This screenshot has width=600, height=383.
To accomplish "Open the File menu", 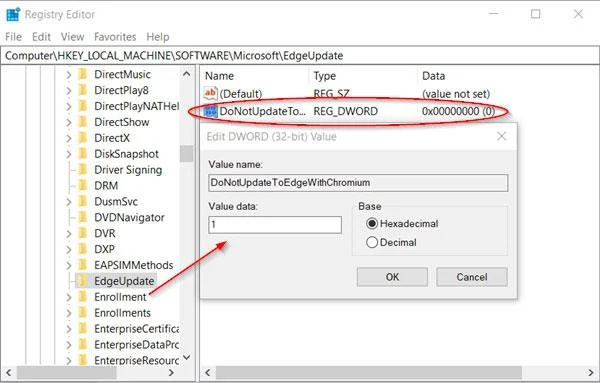I will click(x=13, y=37).
